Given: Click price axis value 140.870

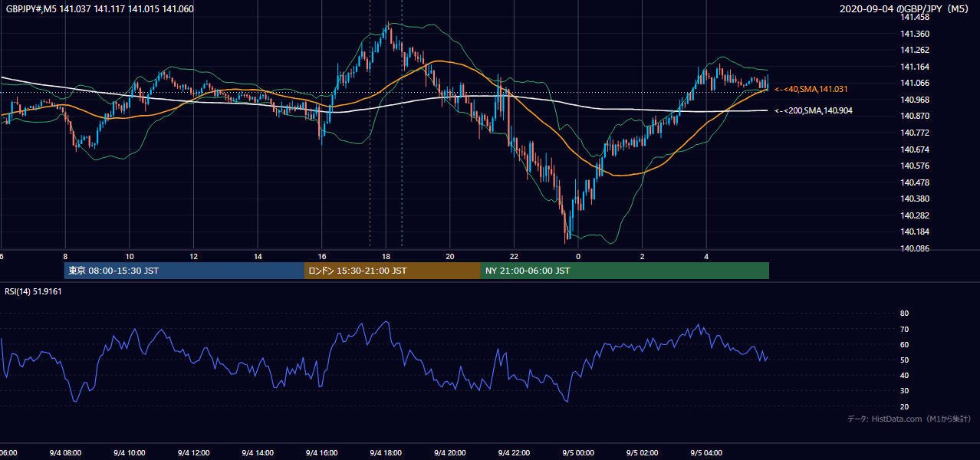Looking at the screenshot, I should point(916,116).
